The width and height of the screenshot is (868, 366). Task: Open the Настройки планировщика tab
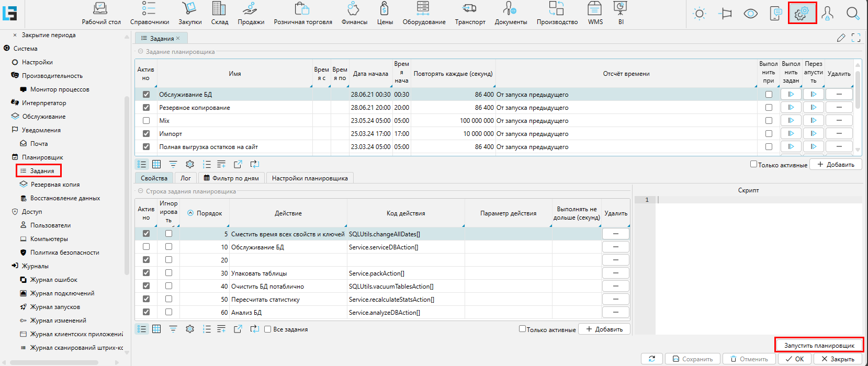[310, 178]
